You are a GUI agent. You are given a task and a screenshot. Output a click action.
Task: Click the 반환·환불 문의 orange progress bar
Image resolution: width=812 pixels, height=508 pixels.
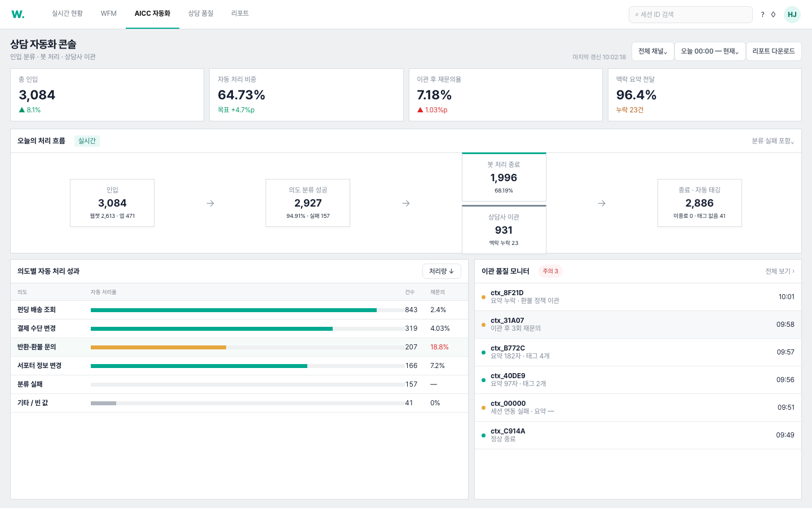[x=158, y=347]
